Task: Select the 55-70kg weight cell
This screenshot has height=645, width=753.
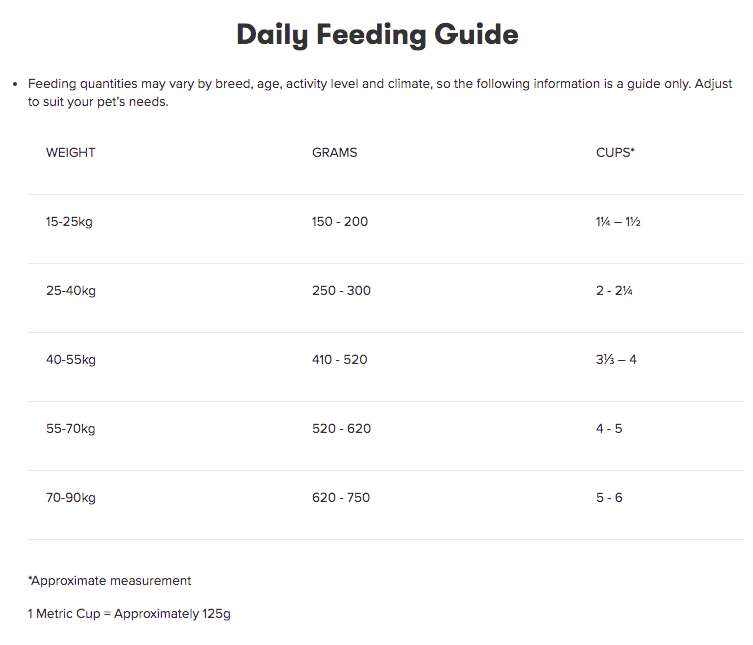Action: 71,429
